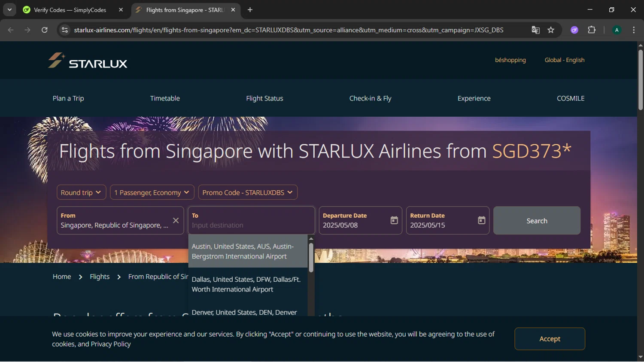The height and width of the screenshot is (362, 644).
Task: Open the Plan a Trip menu
Action: tap(68, 98)
